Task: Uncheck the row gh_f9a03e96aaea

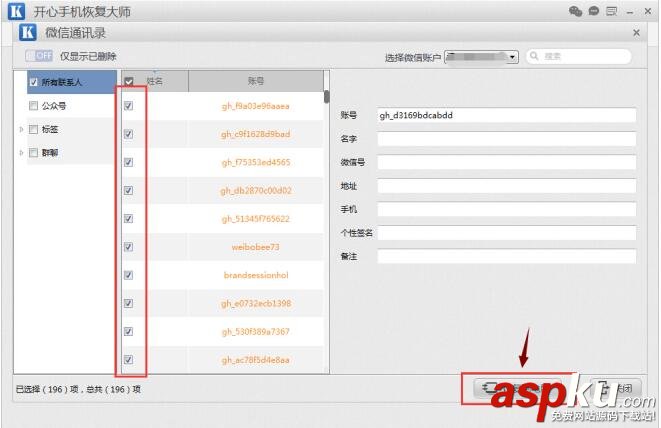Action: click(x=129, y=106)
